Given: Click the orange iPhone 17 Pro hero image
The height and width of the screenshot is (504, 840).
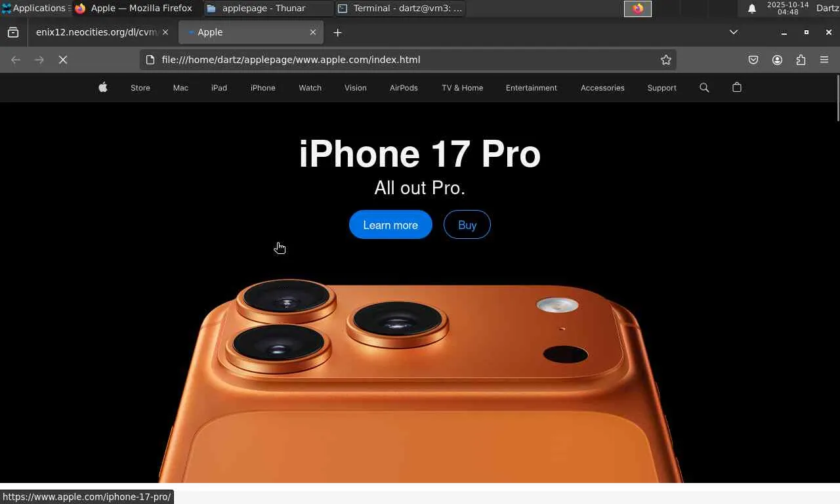Looking at the screenshot, I should [420, 381].
